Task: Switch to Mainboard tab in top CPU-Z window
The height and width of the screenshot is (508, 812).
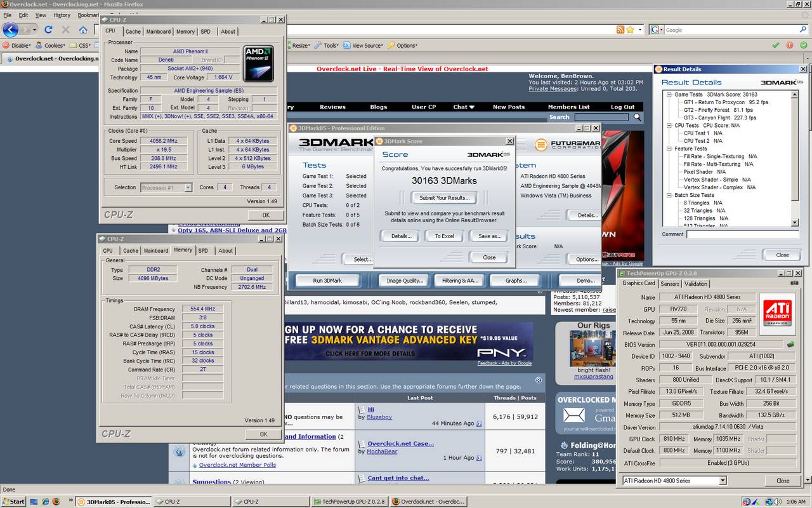Action: (159, 31)
